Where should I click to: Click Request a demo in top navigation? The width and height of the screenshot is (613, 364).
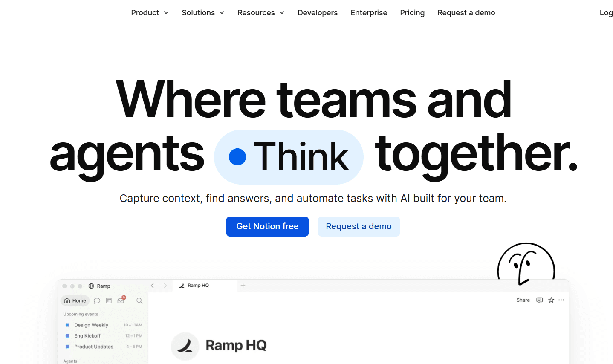click(466, 13)
